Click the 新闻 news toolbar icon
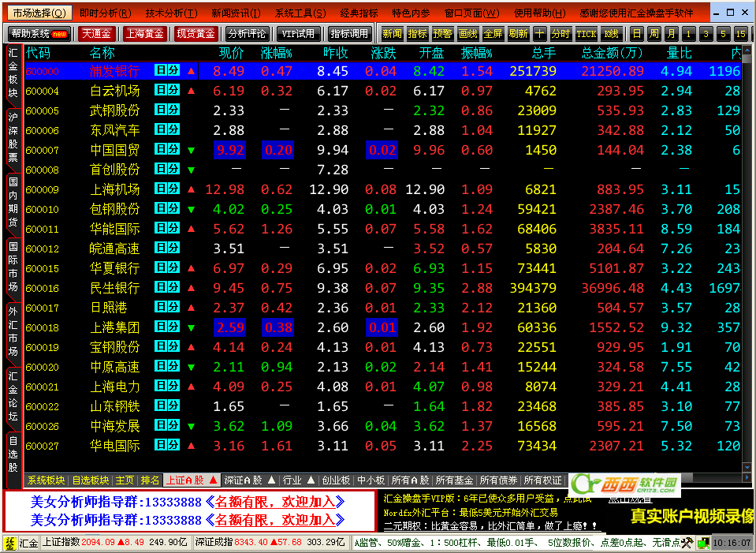The image size is (756, 553). click(x=392, y=34)
